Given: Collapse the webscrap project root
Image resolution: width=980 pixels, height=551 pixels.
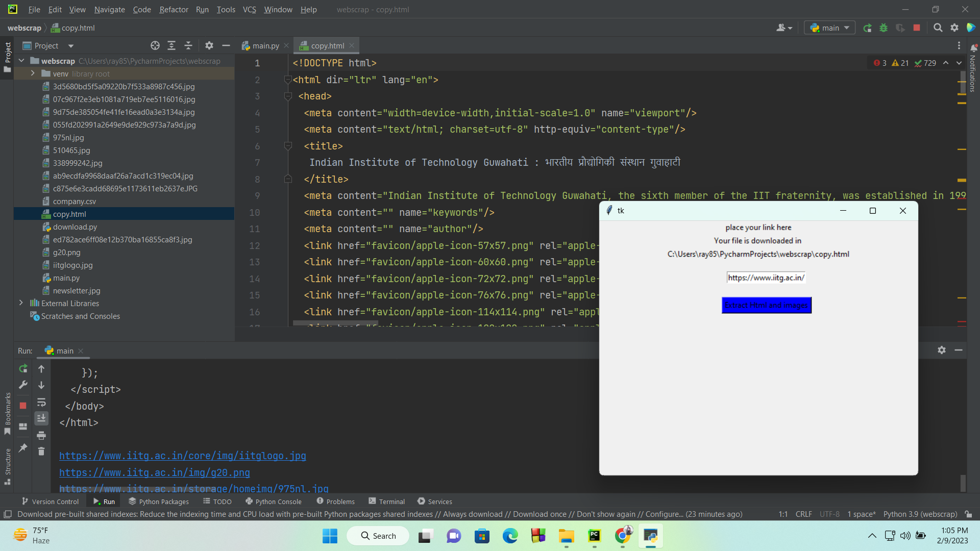Looking at the screenshot, I should coord(21,61).
